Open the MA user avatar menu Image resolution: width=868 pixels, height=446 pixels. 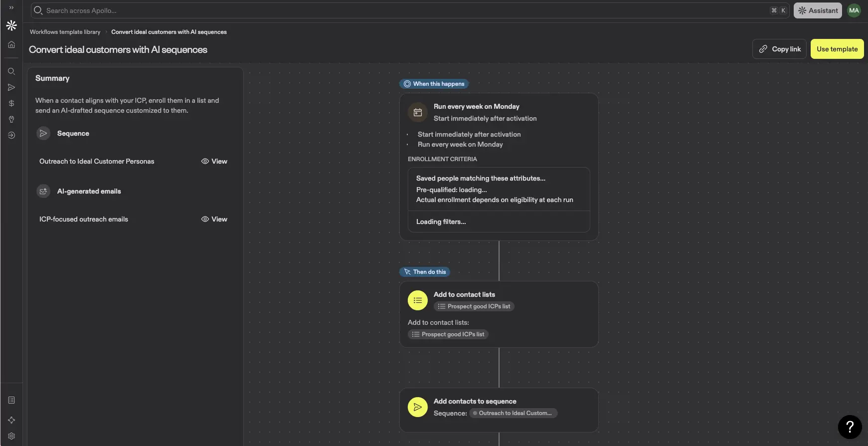854,10
